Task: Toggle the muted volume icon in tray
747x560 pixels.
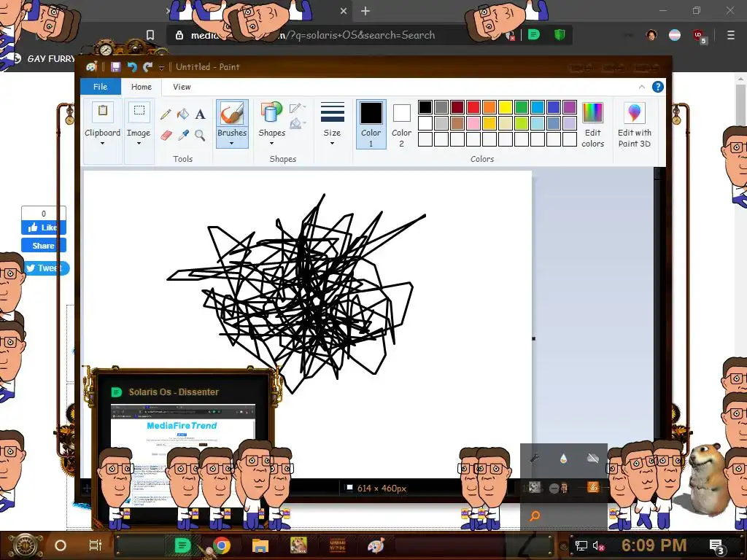Action: pos(597,545)
